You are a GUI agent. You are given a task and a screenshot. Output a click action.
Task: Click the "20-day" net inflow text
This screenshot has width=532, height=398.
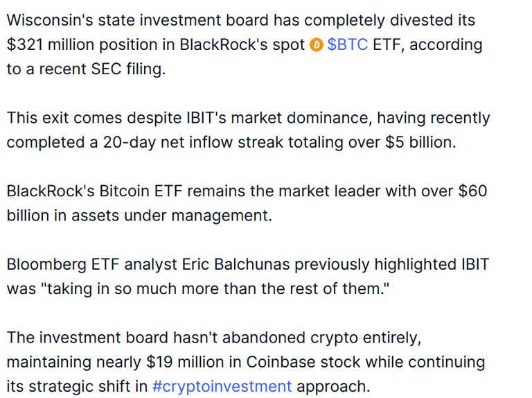click(x=130, y=142)
